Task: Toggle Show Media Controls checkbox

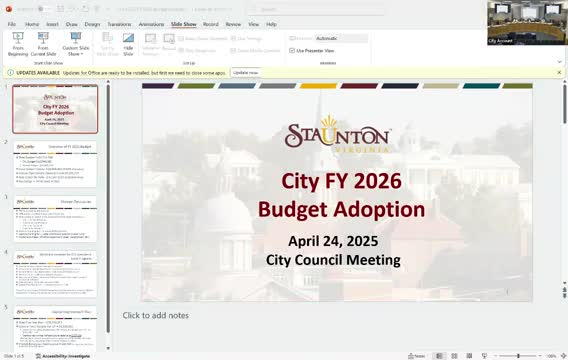Action: (x=233, y=51)
